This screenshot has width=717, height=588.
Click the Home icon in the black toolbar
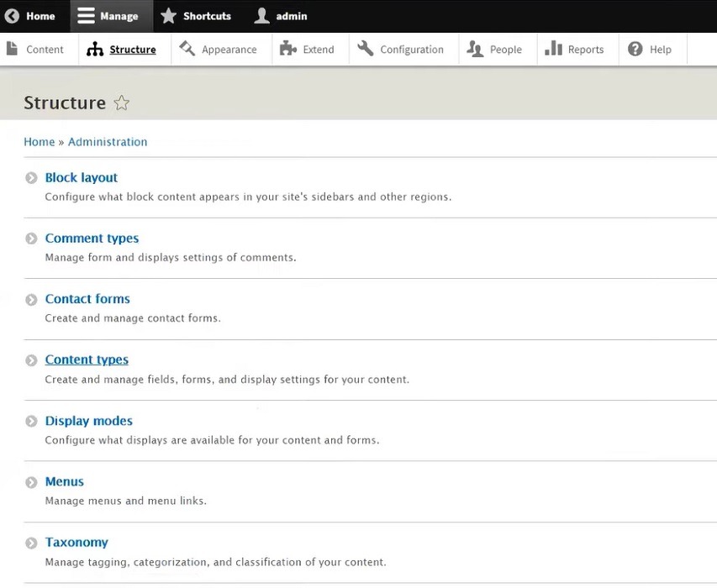13,15
